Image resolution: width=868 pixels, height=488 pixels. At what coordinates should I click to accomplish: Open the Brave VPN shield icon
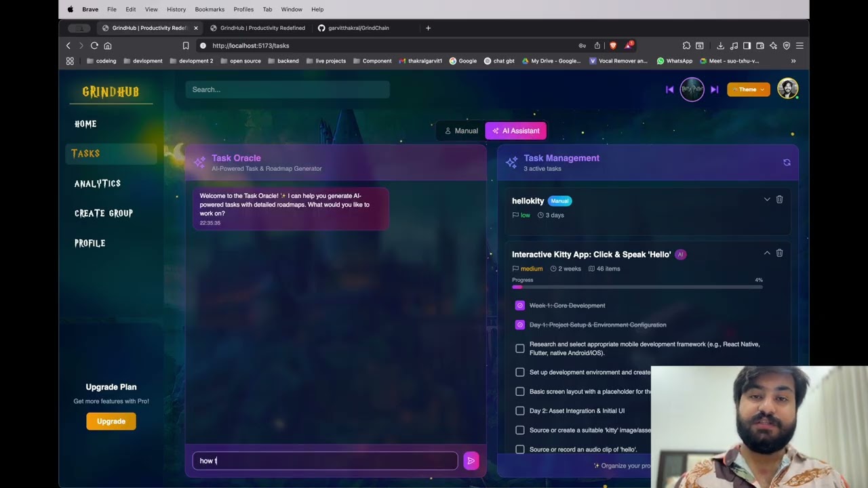pos(787,45)
